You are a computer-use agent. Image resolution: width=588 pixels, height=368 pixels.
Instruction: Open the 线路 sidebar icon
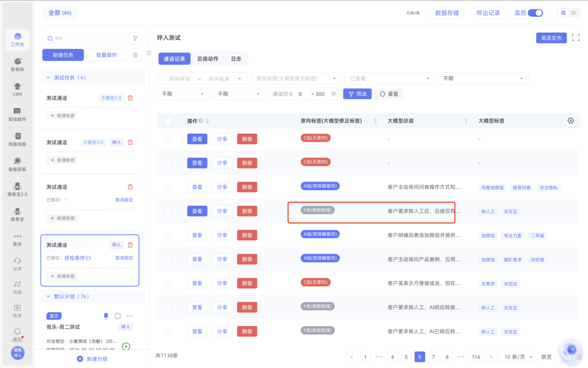[x=17, y=287]
